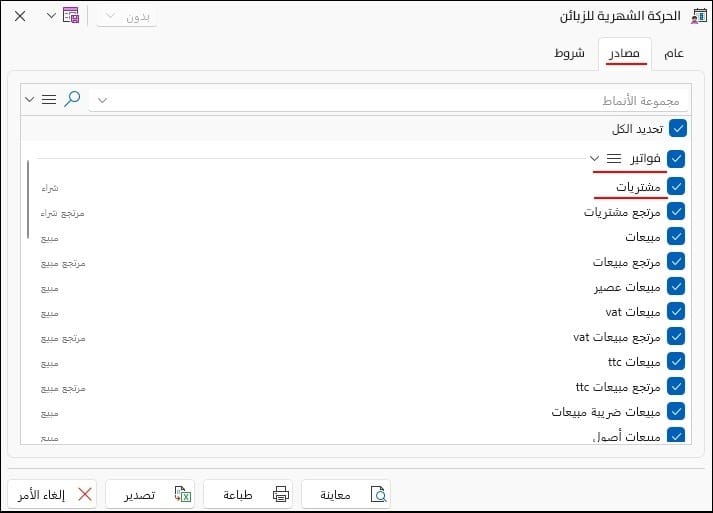Viewport: 713px width, 513px height.
Task: Uncheck the مبيعات vat checkbox
Action: pyautogui.click(x=676, y=312)
